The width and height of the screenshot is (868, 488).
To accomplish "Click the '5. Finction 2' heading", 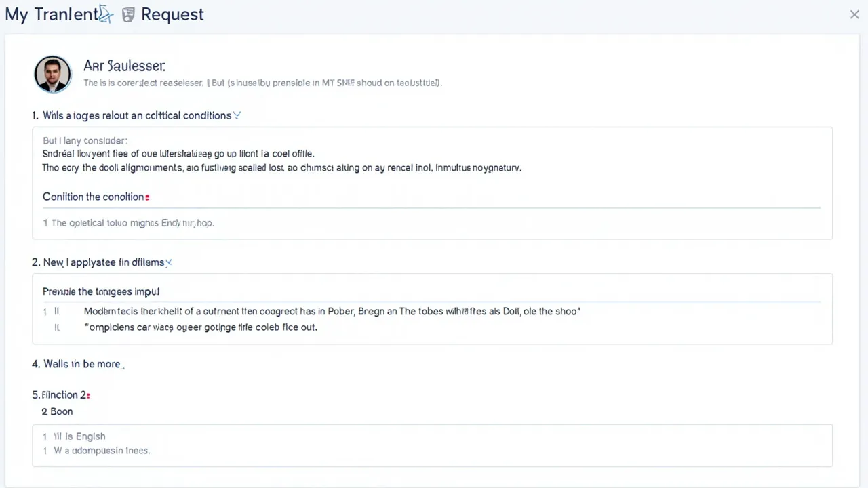I will click(60, 394).
